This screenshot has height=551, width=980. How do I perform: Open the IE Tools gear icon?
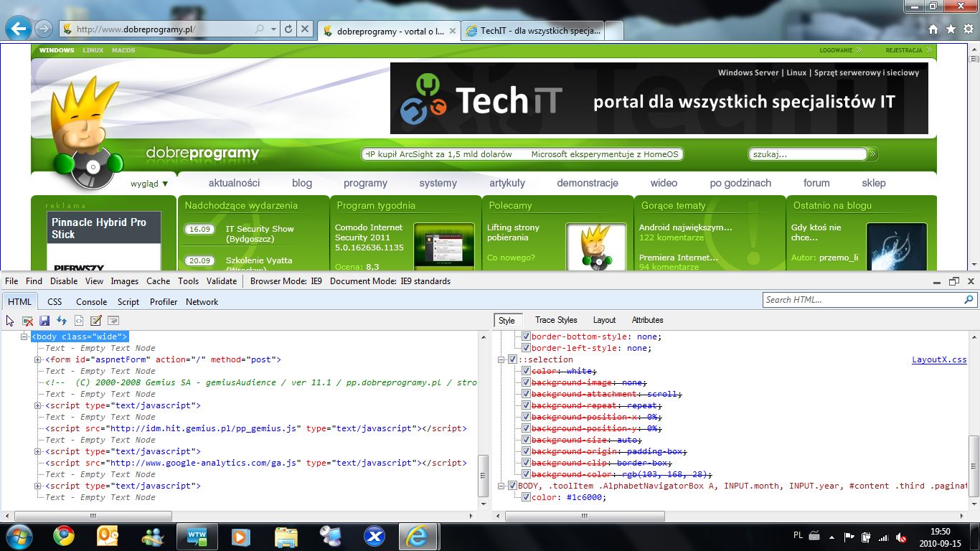pyautogui.click(x=968, y=29)
